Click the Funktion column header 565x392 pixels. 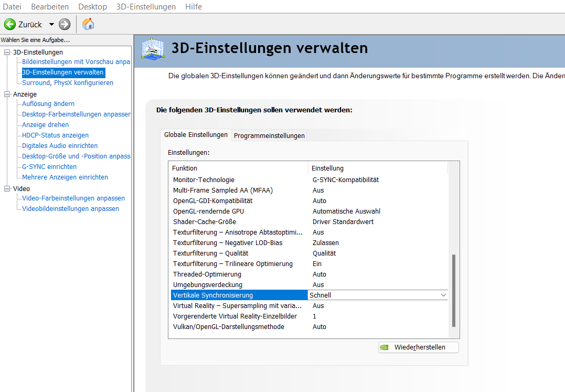238,168
